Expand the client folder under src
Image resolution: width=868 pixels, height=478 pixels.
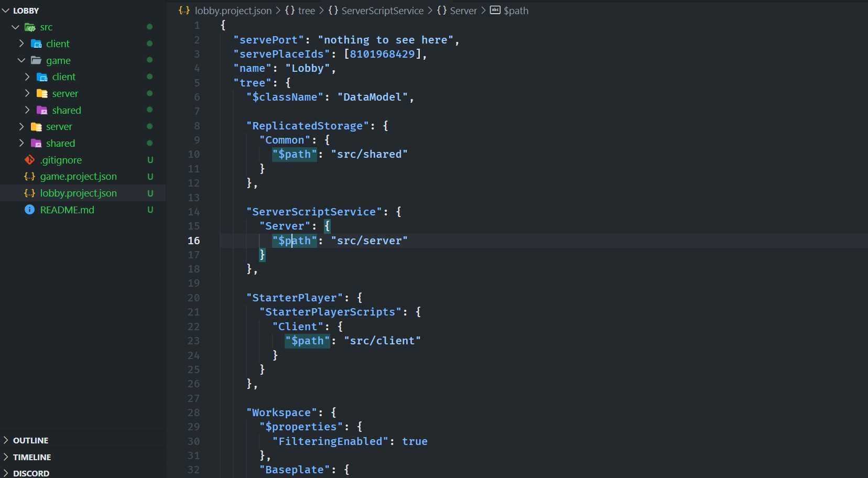click(x=20, y=44)
